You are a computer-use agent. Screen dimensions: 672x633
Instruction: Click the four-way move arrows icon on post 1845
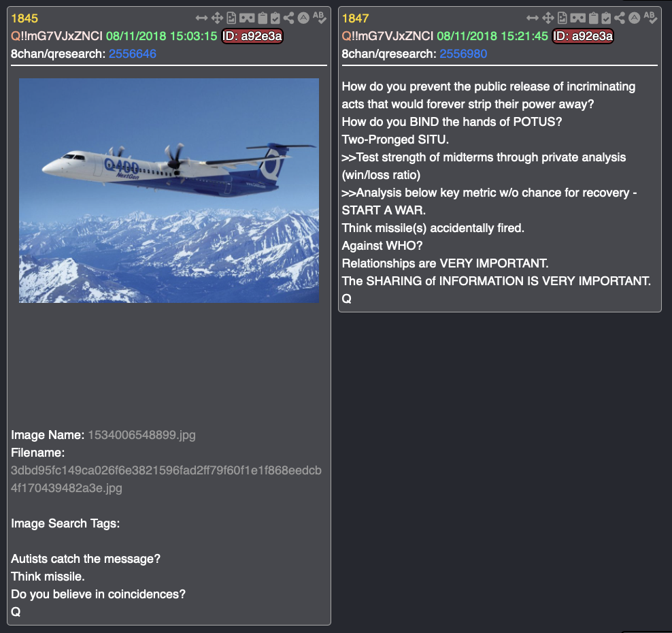click(217, 18)
